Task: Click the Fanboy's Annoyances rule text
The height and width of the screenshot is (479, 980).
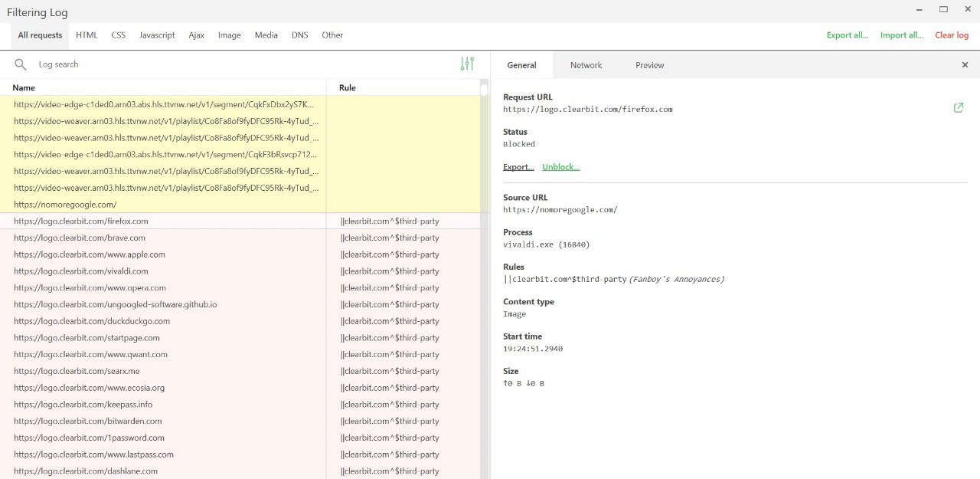Action: click(x=676, y=280)
